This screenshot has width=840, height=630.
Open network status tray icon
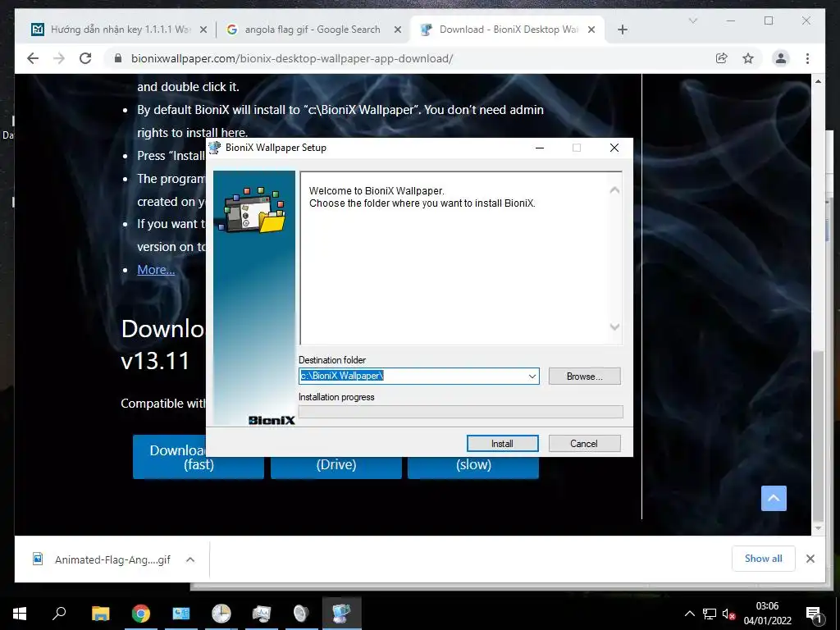(710, 614)
